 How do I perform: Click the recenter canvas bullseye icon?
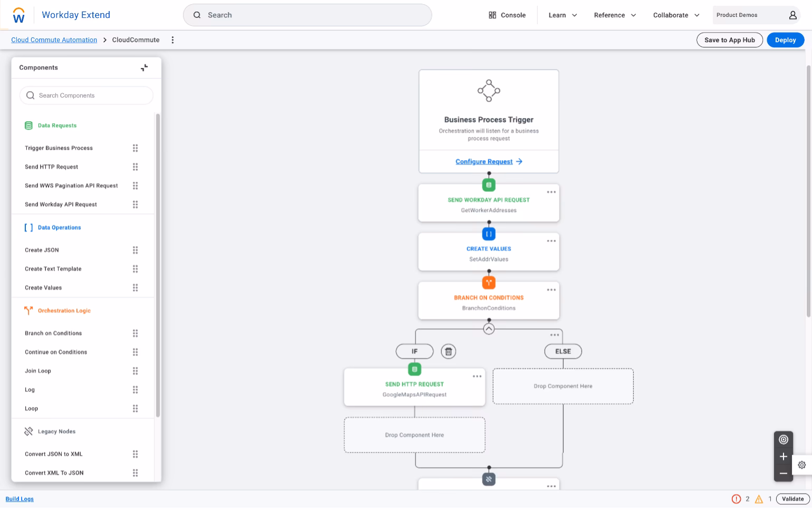[x=784, y=439]
